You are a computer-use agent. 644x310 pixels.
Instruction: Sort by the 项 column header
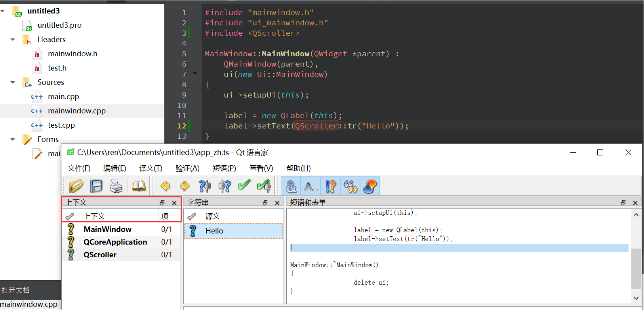[x=170, y=216]
